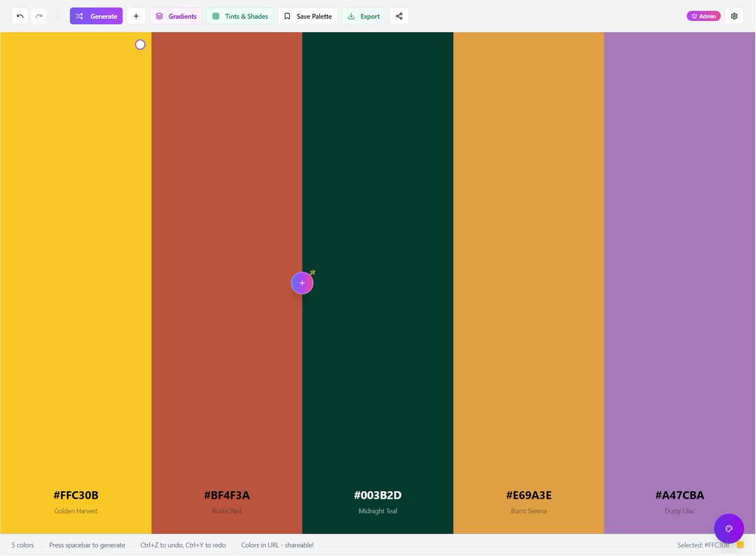Click the undo arrow icon

pos(20,16)
